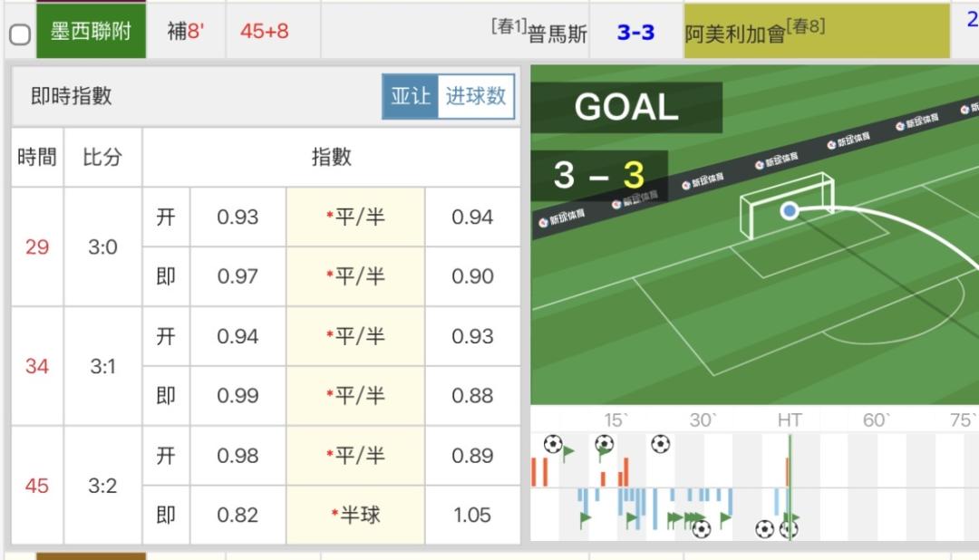
Task: Click the home goal ball icon under 15` mark
Action: click(604, 444)
